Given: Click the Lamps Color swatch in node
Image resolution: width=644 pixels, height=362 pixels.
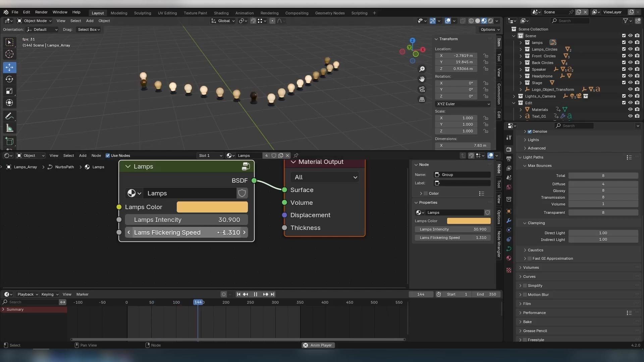Looking at the screenshot, I should pos(212,207).
